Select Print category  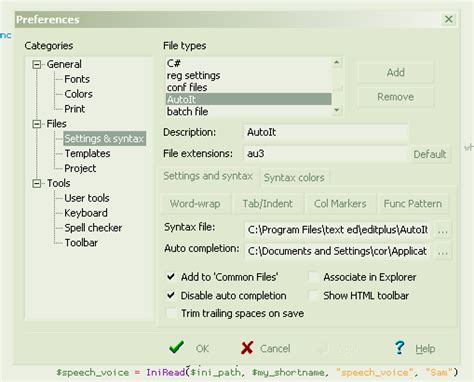pos(75,109)
